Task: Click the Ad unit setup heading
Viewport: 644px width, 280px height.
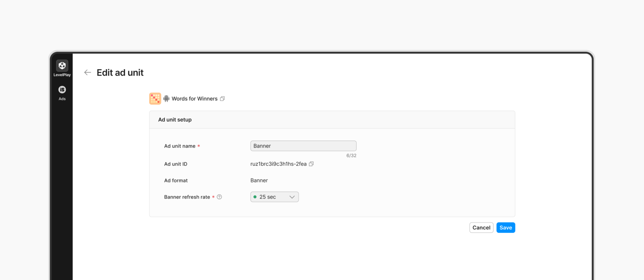Action: (x=175, y=120)
